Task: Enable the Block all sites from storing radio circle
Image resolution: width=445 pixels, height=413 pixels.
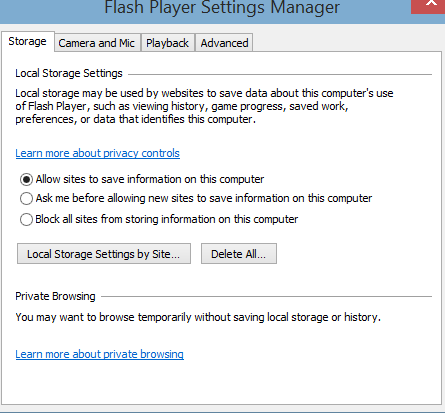Action: 26,219
